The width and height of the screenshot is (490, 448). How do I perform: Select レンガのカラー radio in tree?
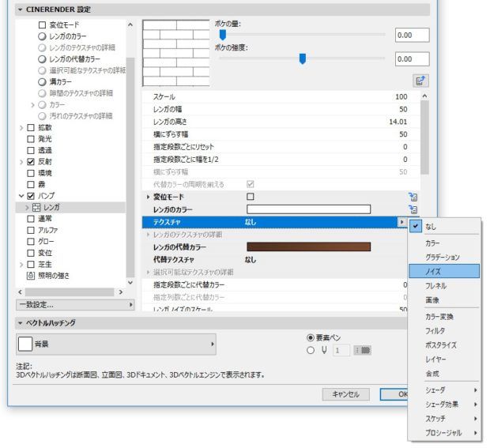pos(42,36)
